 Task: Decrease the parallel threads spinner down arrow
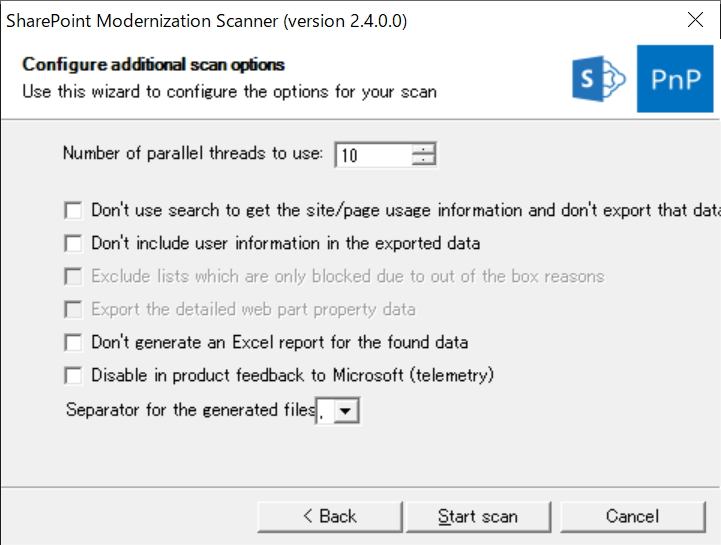pos(425,160)
